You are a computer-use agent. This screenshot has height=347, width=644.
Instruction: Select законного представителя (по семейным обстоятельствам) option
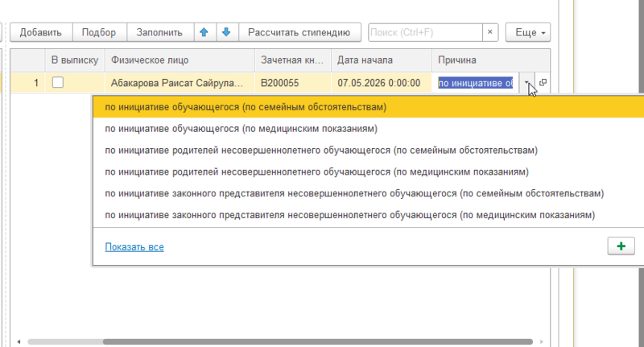coord(369,193)
